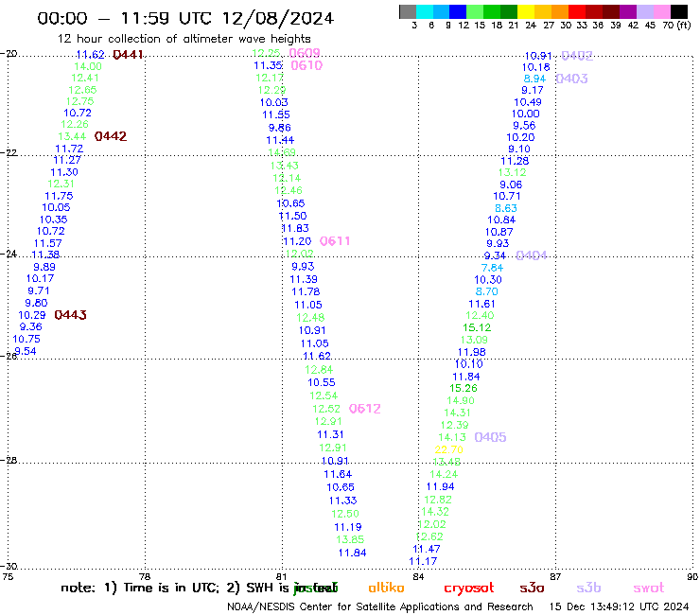Click the 11.20 value beside 0611

pos(297,241)
